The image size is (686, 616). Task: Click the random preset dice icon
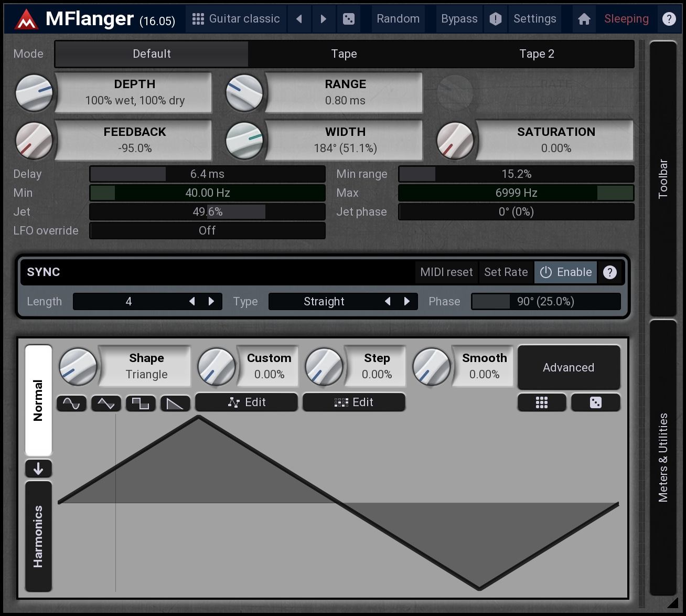coord(348,19)
